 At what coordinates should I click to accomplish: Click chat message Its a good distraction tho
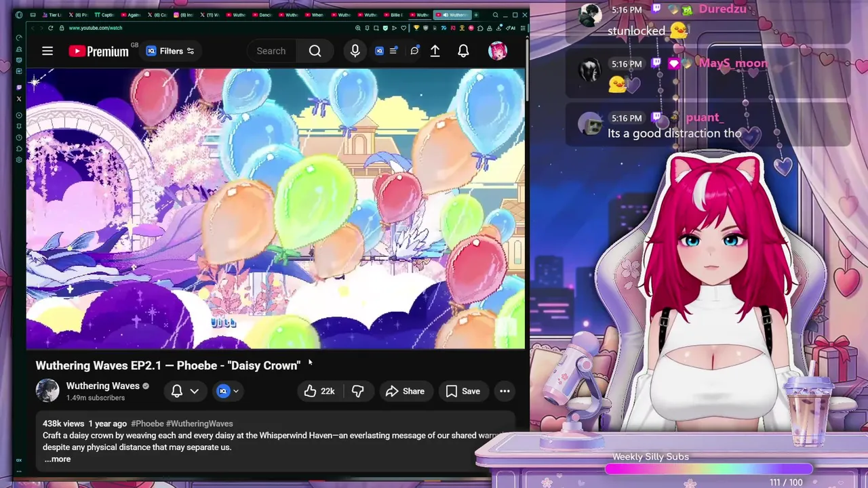[674, 134]
